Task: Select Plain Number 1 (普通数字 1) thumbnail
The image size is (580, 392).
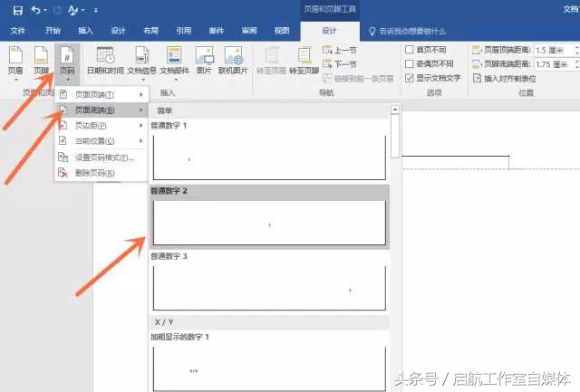Action: tap(269, 157)
